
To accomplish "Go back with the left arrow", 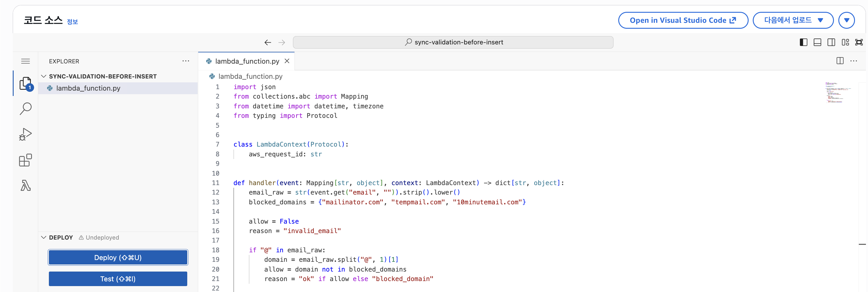I will (x=268, y=42).
